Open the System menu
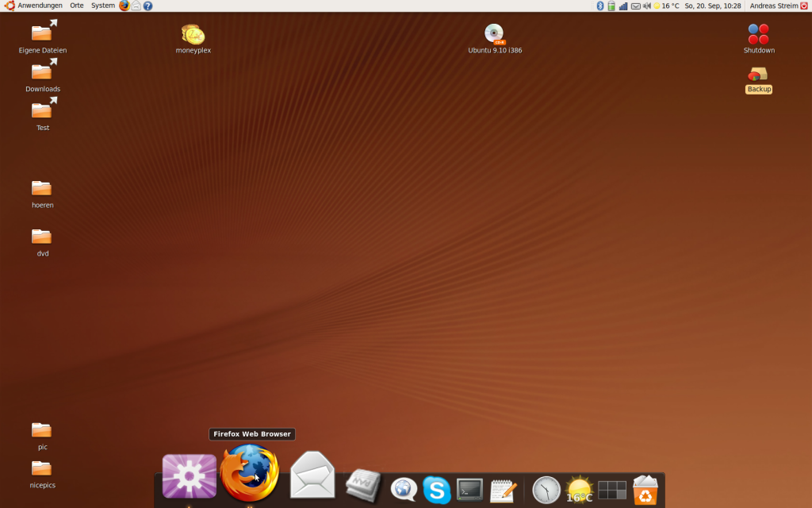812x508 pixels. coord(103,6)
